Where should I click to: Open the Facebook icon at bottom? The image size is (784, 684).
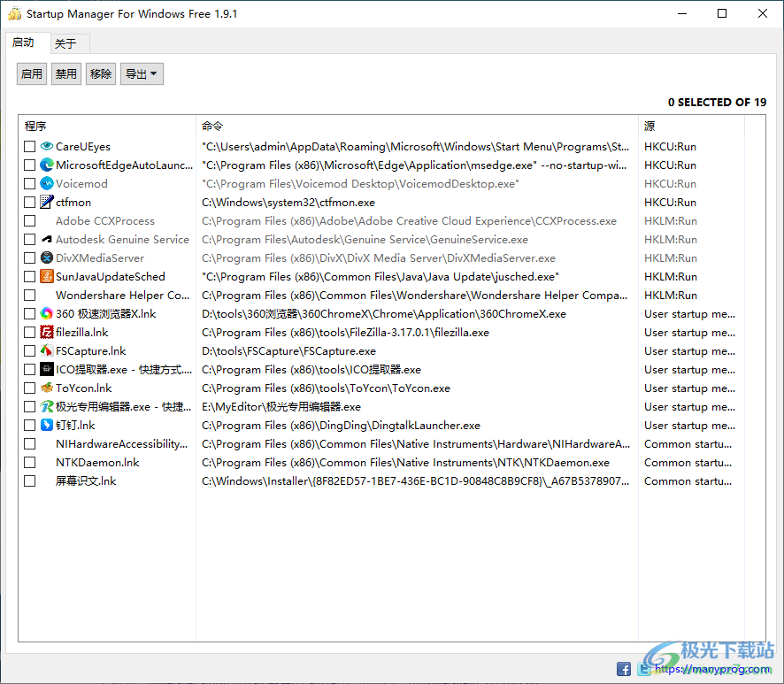(624, 669)
